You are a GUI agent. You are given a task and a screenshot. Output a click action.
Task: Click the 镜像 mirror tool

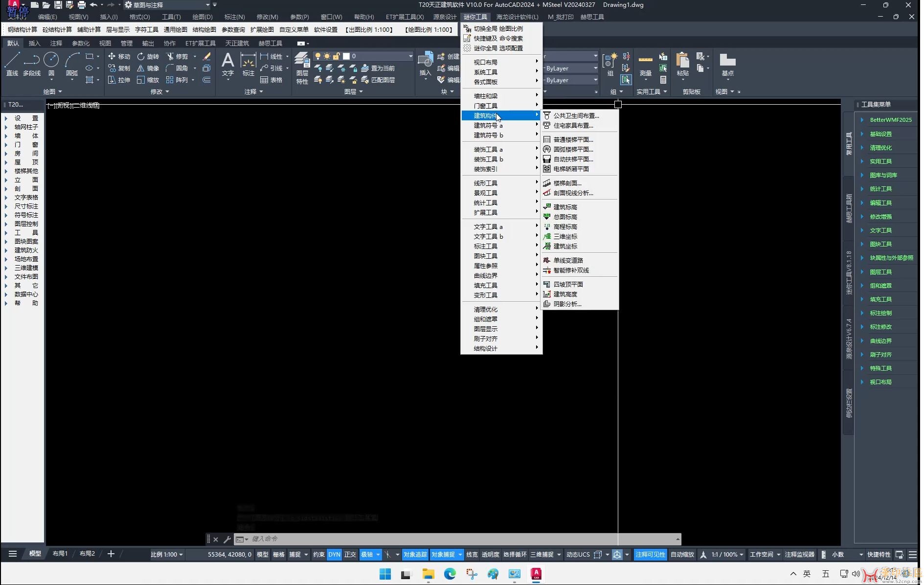(148, 68)
